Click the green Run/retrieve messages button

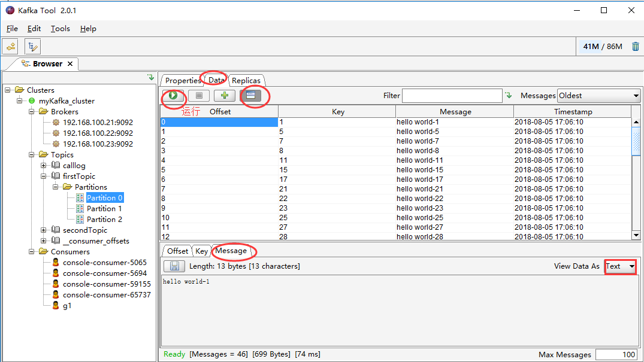(173, 96)
